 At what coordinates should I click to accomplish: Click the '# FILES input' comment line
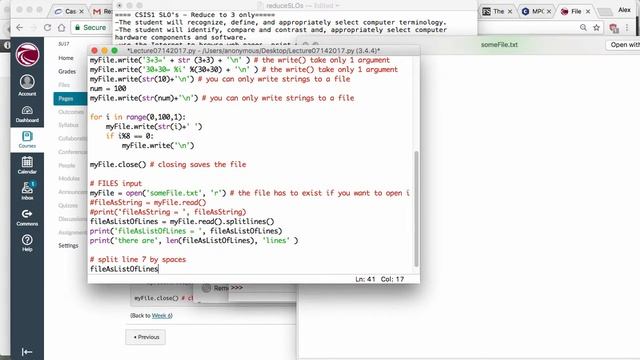tap(116, 184)
